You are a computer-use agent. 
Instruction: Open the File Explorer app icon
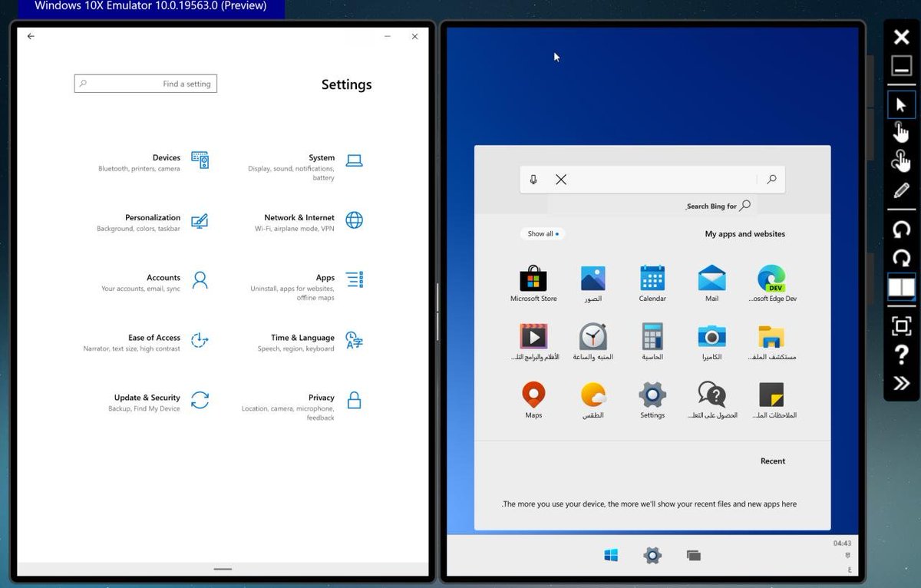tap(771, 342)
